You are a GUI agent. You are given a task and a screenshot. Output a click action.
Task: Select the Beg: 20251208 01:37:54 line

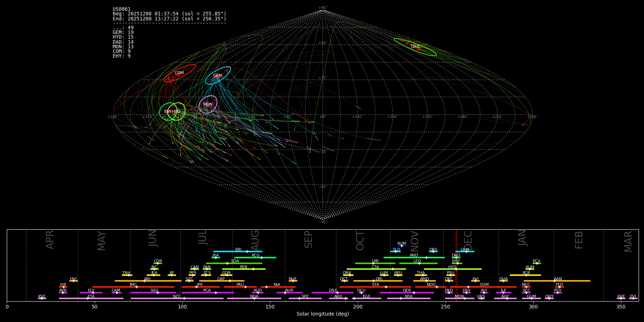click(x=170, y=14)
